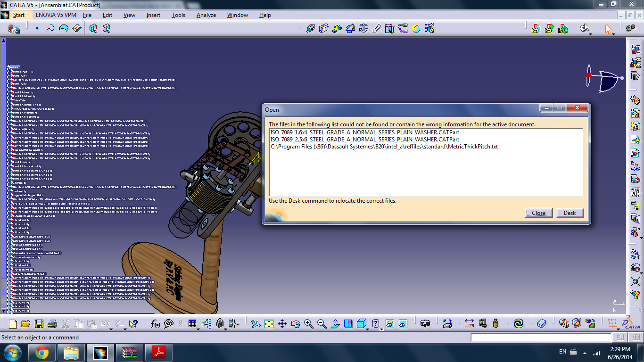Viewport: 644px width, 362px height.
Task: Open the Help menu
Action: 265,15
